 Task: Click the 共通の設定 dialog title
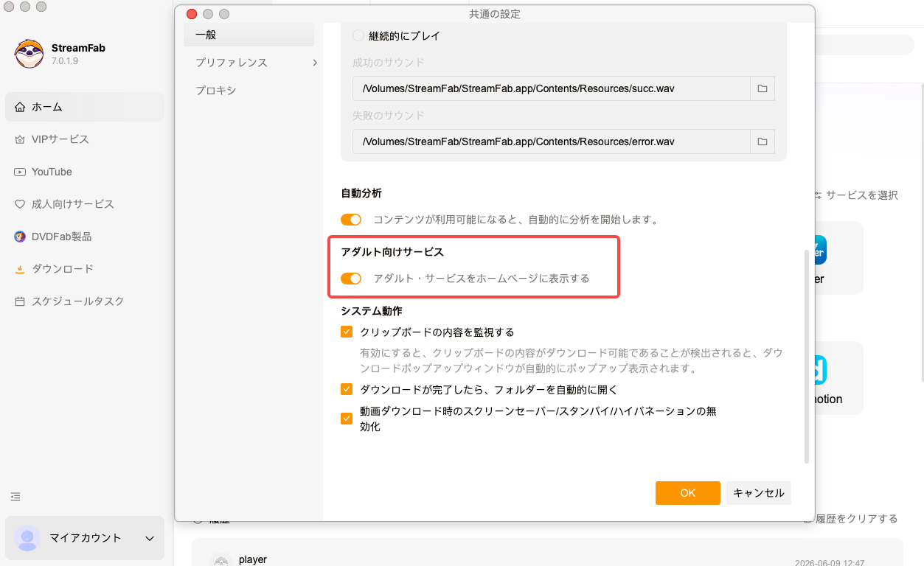tap(496, 14)
